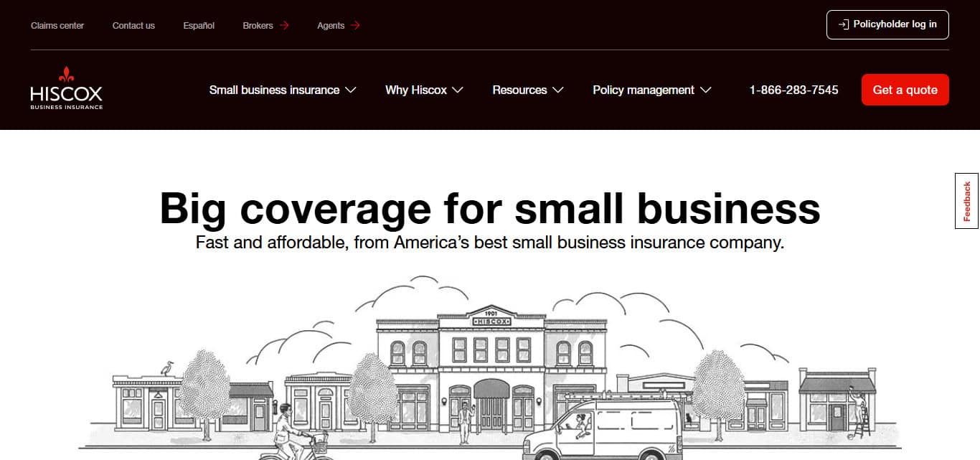The height and width of the screenshot is (460, 980).
Task: Click the Hiscox building illustration
Action: pyautogui.click(x=491, y=368)
